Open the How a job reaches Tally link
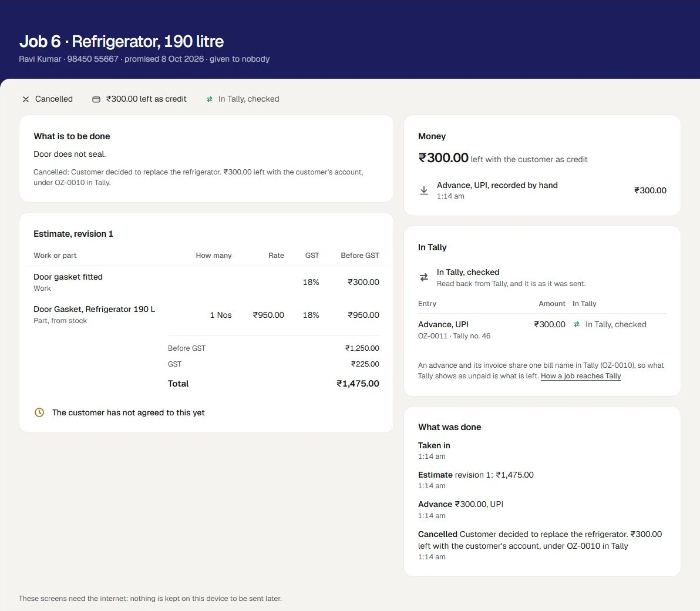 (581, 376)
